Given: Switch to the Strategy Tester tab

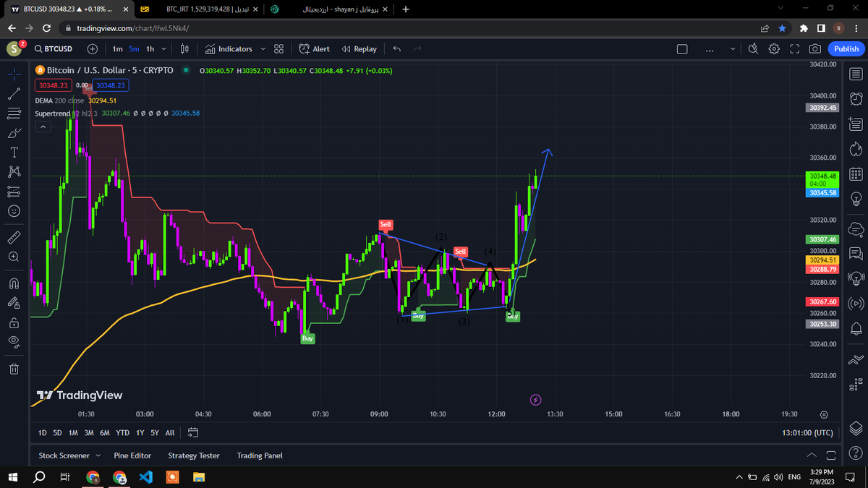Looking at the screenshot, I should click(194, 455).
